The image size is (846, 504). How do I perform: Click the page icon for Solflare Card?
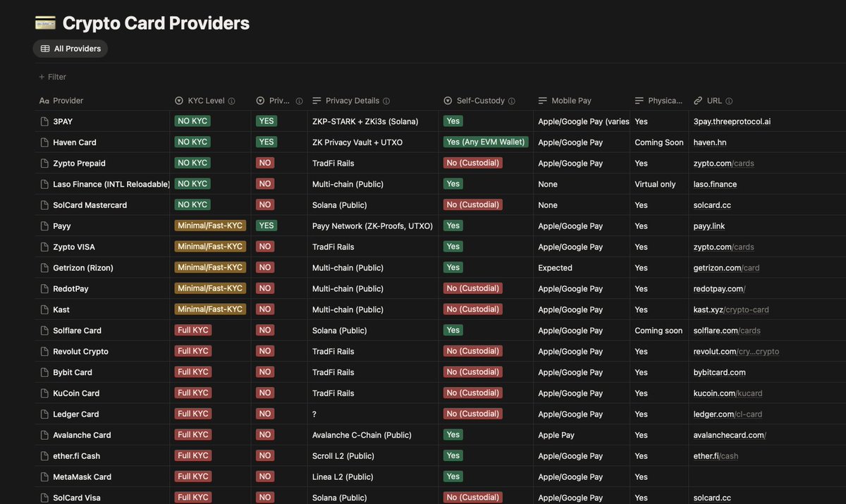(44, 331)
